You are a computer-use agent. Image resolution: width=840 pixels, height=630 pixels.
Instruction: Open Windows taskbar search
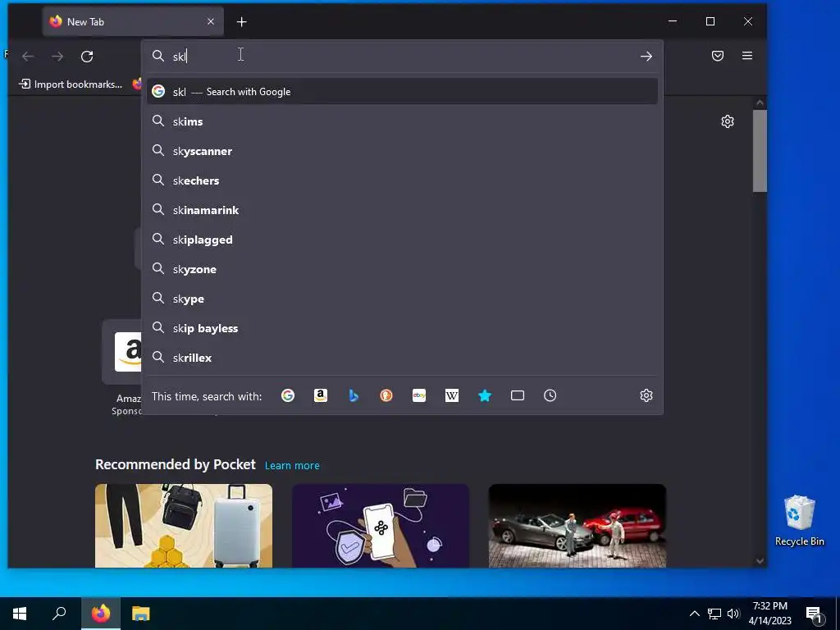click(59, 614)
